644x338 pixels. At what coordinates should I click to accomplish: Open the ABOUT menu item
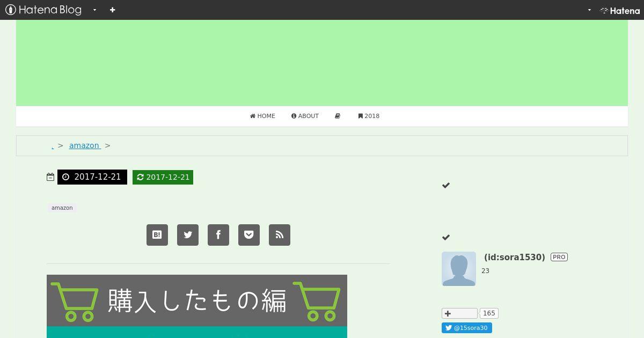point(305,116)
